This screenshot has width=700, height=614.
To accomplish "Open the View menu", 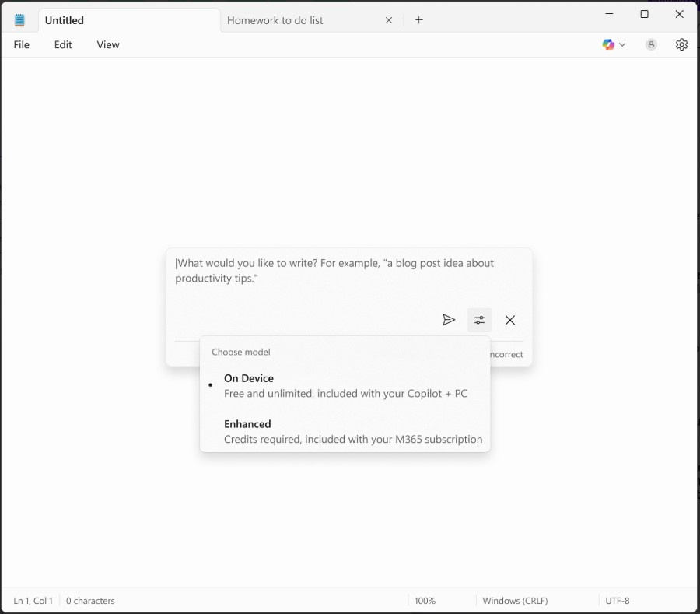I will click(x=108, y=45).
